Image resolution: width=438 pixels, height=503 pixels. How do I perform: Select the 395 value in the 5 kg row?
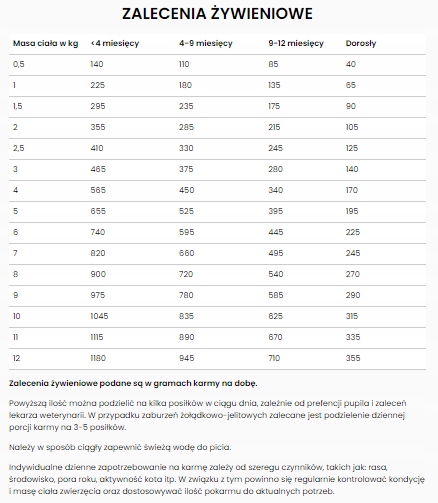point(276,211)
